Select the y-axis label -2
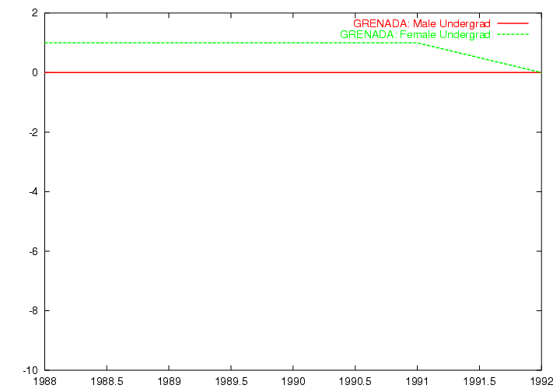560x392 pixels. (33, 132)
